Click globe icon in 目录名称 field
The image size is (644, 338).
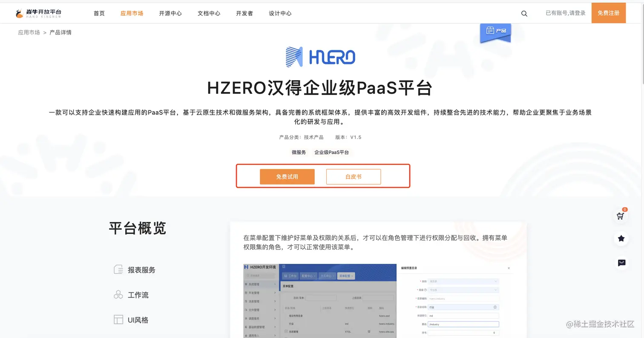pos(495,307)
